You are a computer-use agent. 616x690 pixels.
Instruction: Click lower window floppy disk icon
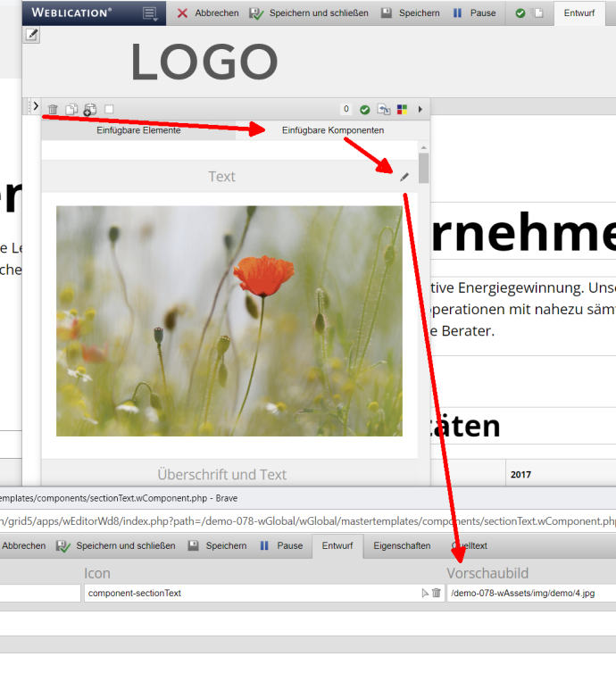193,545
